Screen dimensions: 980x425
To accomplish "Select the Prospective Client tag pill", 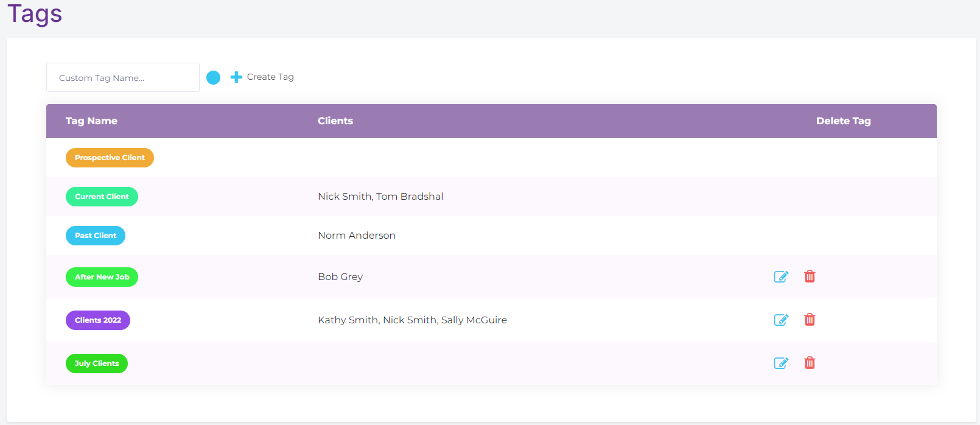I will coord(110,158).
